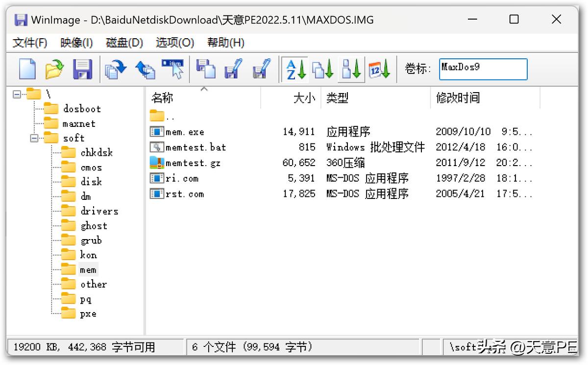This screenshot has width=588, height=365.
Task: Click the 卷标 volume label input field
Action: pos(483,69)
